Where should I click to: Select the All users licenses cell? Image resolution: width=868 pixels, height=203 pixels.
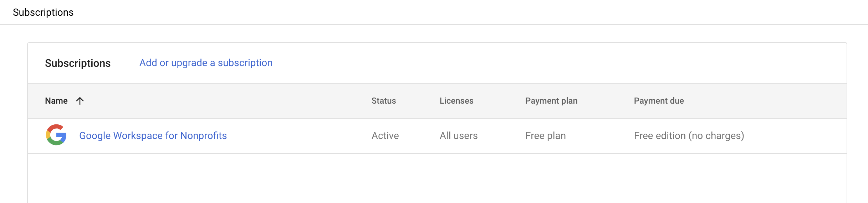coord(459,136)
